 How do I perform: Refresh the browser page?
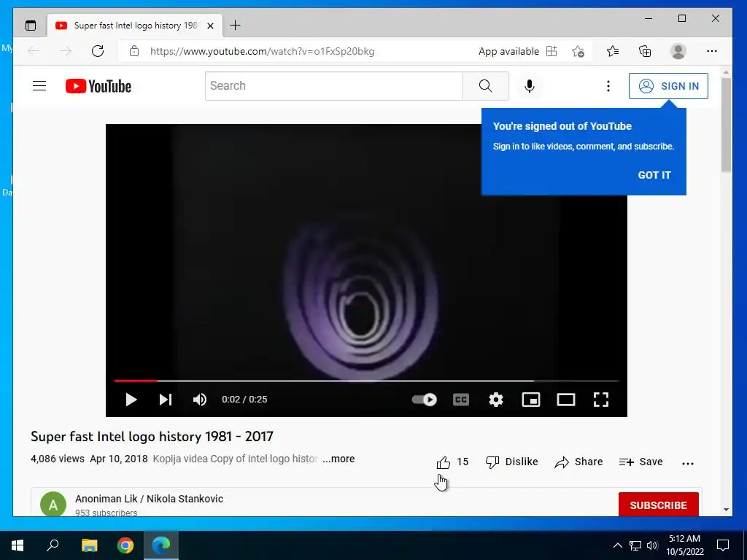coord(98,51)
